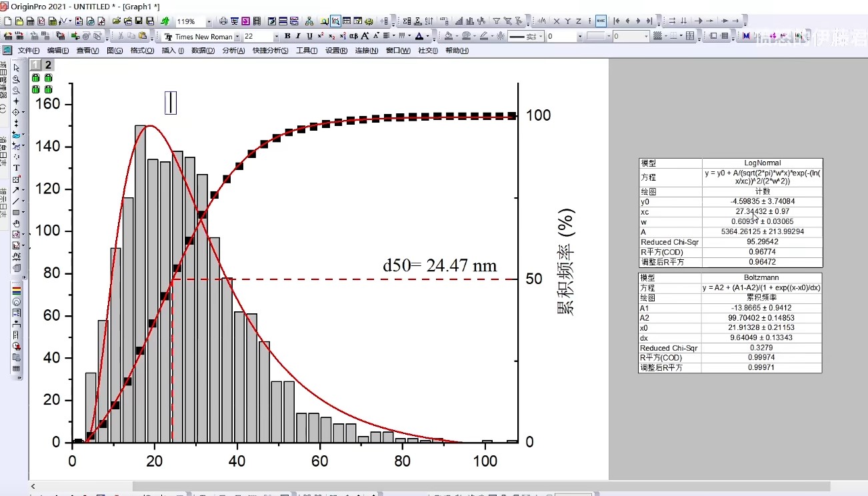Open the Times New Roman font dropdown
Image resolution: width=868 pixels, height=496 pixels.
[x=237, y=37]
